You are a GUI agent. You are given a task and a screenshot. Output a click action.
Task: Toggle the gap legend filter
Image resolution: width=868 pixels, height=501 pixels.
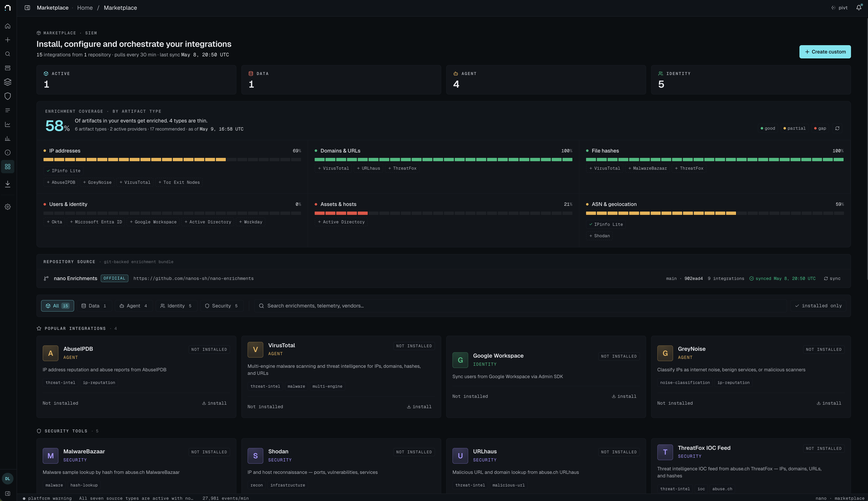[820, 128]
